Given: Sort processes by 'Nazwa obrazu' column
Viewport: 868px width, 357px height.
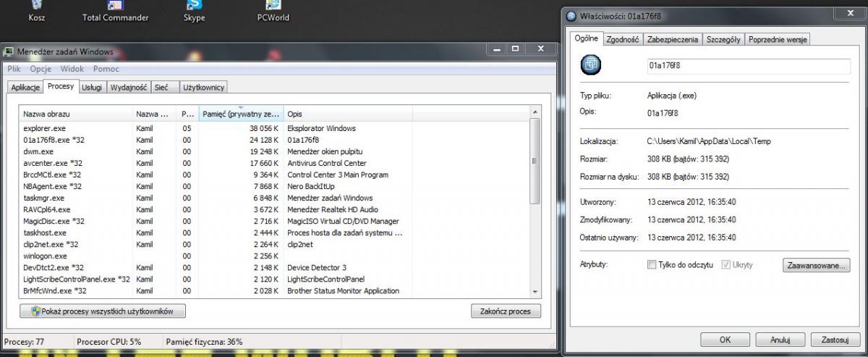Looking at the screenshot, I should [75, 114].
